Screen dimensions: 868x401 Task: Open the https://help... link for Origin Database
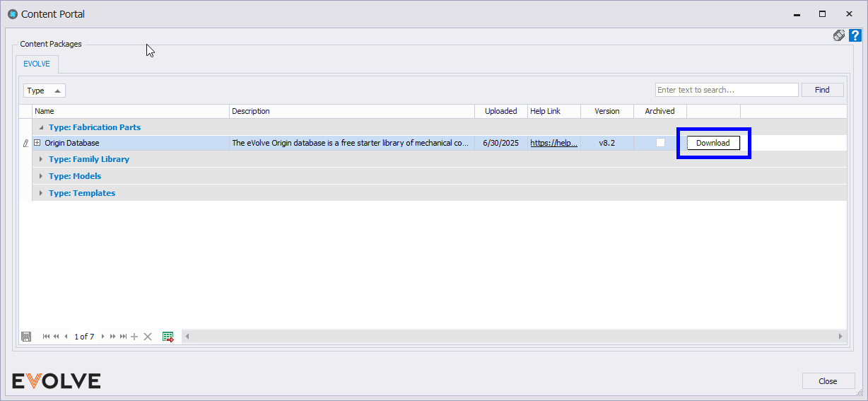click(x=554, y=143)
